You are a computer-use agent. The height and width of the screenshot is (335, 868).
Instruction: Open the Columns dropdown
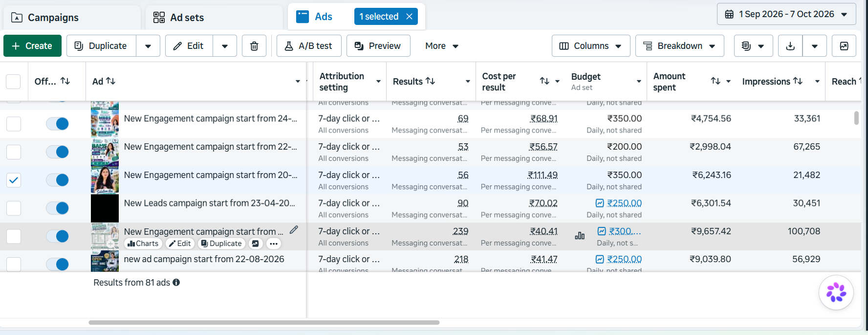[x=591, y=46]
